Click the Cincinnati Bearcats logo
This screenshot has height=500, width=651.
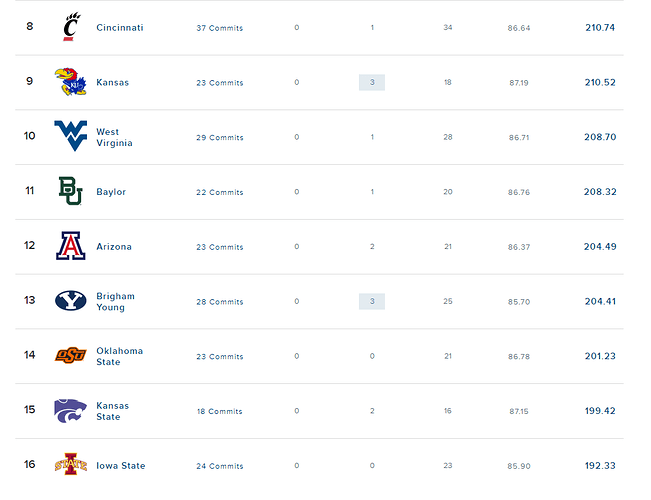[71, 27]
